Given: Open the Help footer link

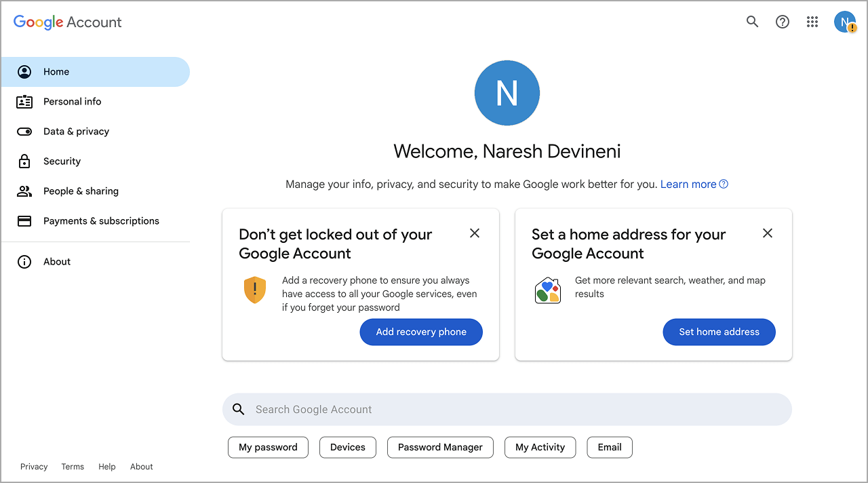Looking at the screenshot, I should [x=107, y=467].
